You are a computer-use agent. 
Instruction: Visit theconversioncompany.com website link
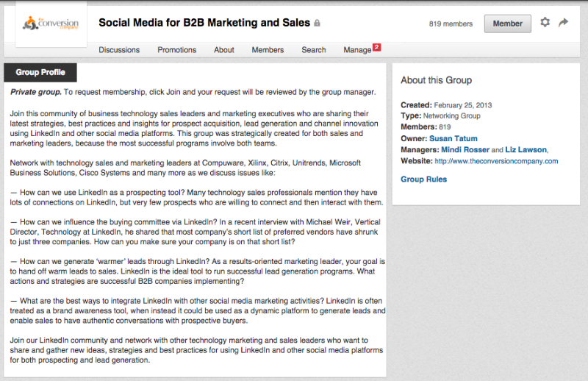point(496,161)
